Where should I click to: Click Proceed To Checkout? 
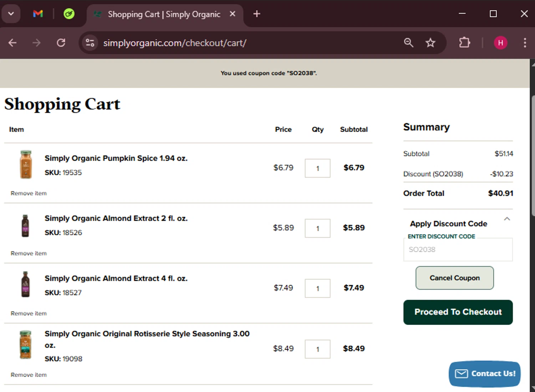(458, 312)
